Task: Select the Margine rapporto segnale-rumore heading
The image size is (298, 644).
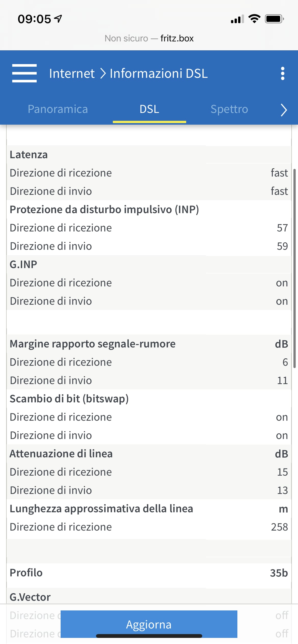Action: click(92, 344)
